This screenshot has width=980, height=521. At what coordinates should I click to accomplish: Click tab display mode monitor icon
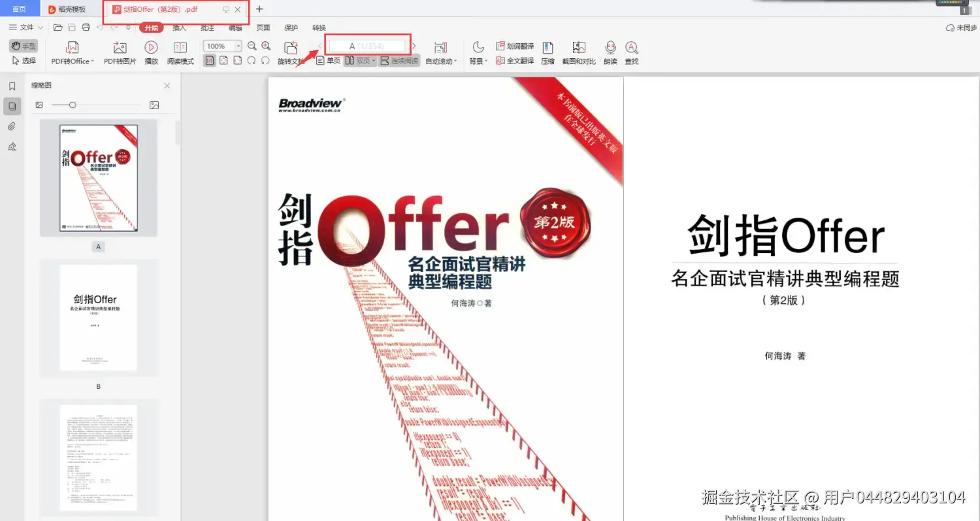coord(226,9)
